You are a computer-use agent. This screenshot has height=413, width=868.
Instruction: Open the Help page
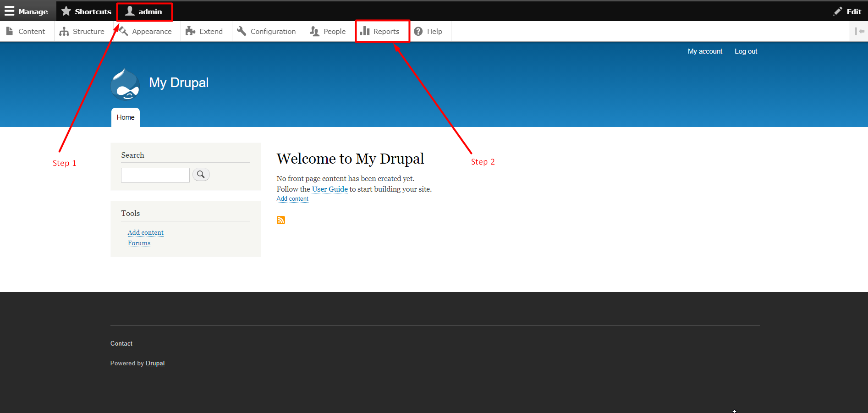pos(429,31)
